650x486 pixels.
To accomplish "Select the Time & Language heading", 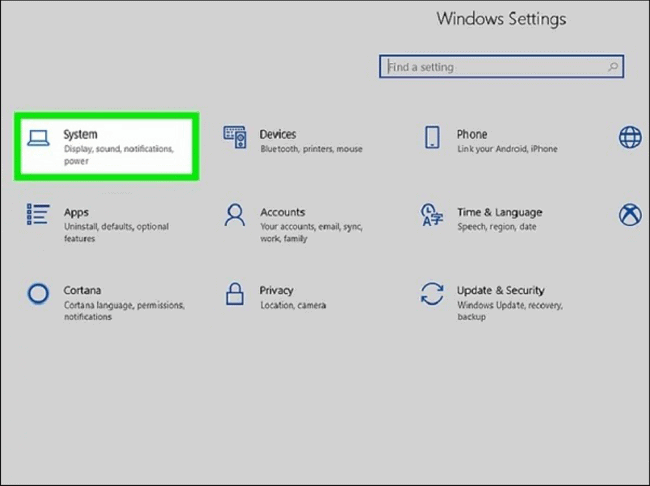I will coord(500,213).
